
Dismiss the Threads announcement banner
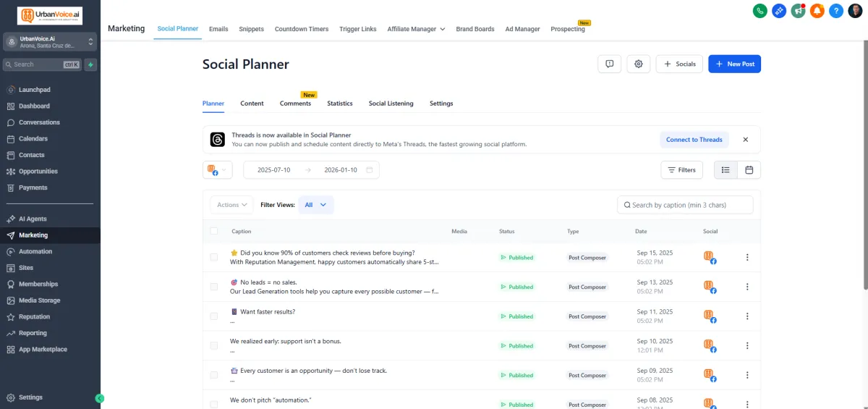coord(746,140)
